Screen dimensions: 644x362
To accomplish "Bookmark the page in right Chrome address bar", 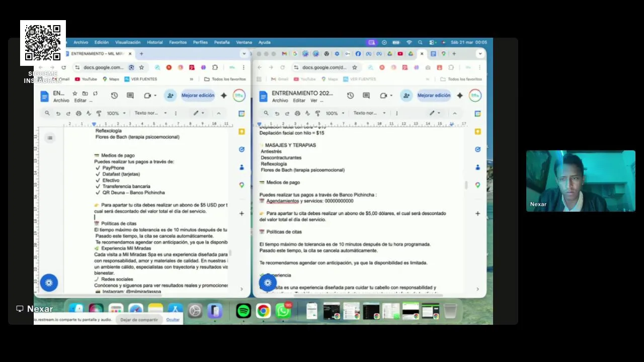I will [x=355, y=67].
